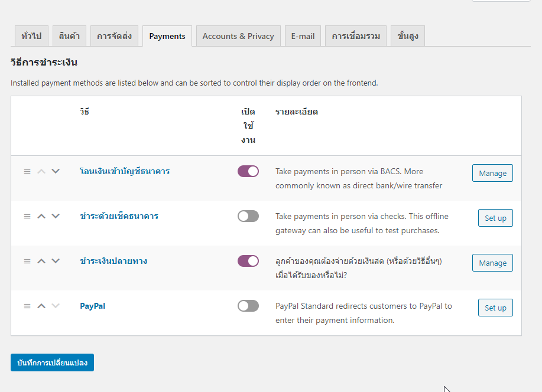Move PayPal up with the up arrow
The width and height of the screenshot is (542, 392).
41,306
